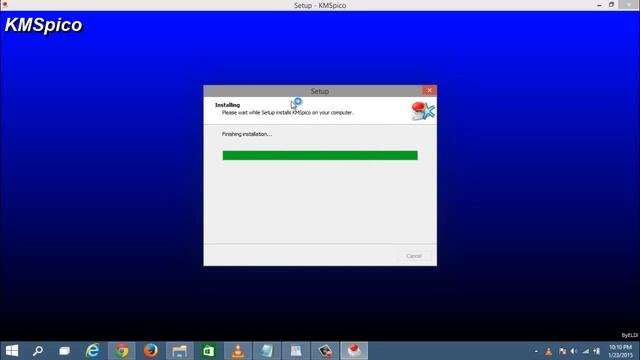The height and width of the screenshot is (360, 640).
Task: Open the Windows Start button
Action: pos(12,351)
